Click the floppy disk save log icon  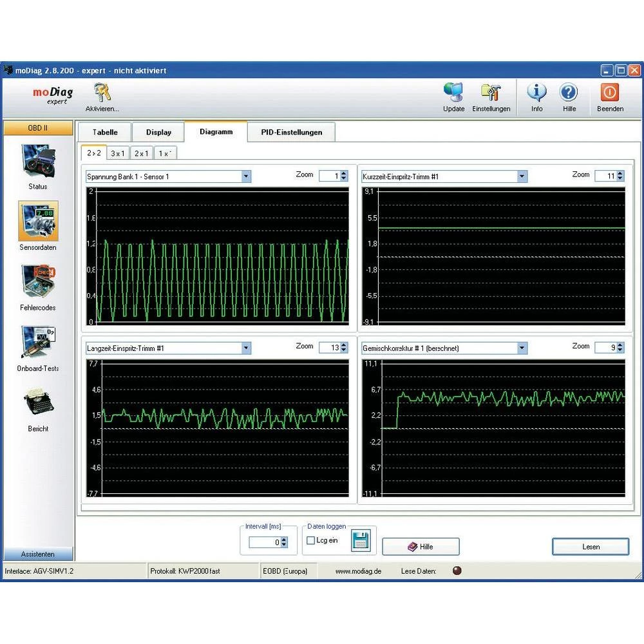(x=361, y=541)
